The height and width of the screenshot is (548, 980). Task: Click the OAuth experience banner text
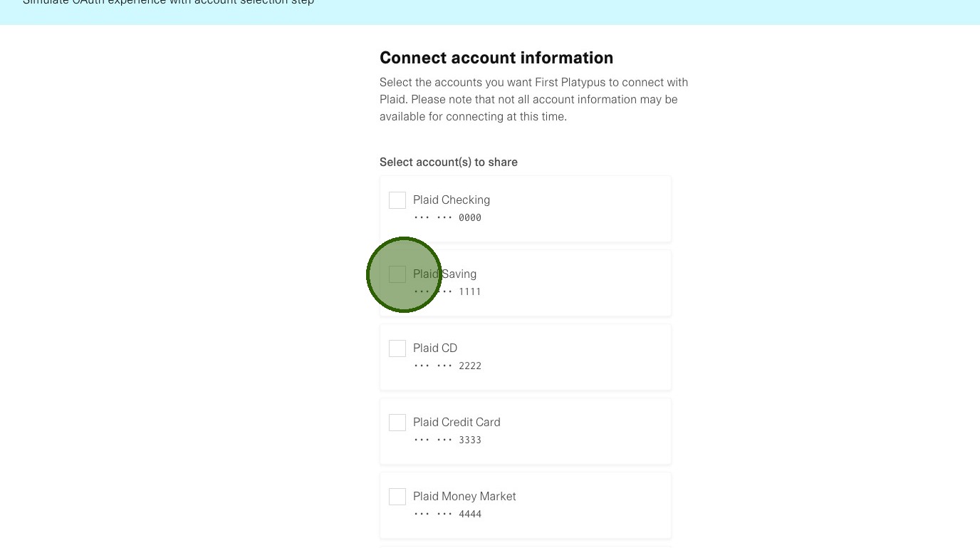tap(168, 3)
